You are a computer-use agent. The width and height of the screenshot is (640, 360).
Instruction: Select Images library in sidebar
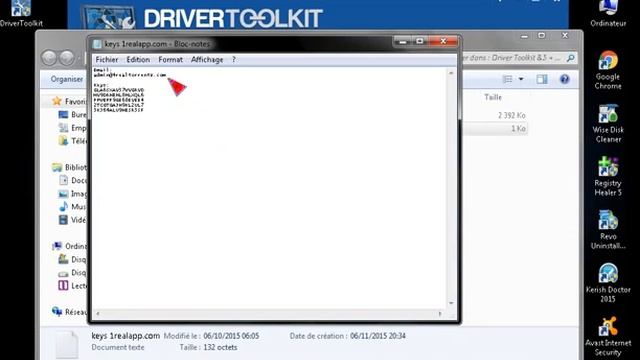pyautogui.click(x=72, y=193)
